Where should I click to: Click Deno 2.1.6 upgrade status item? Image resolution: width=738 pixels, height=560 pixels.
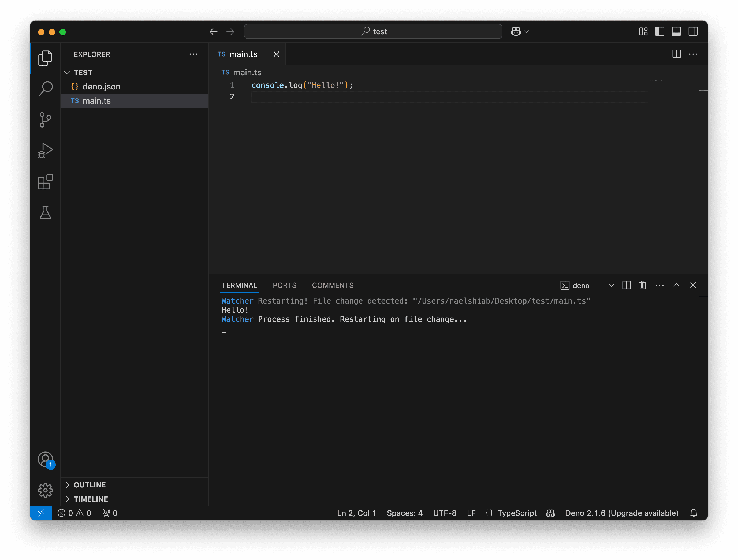coord(621,513)
